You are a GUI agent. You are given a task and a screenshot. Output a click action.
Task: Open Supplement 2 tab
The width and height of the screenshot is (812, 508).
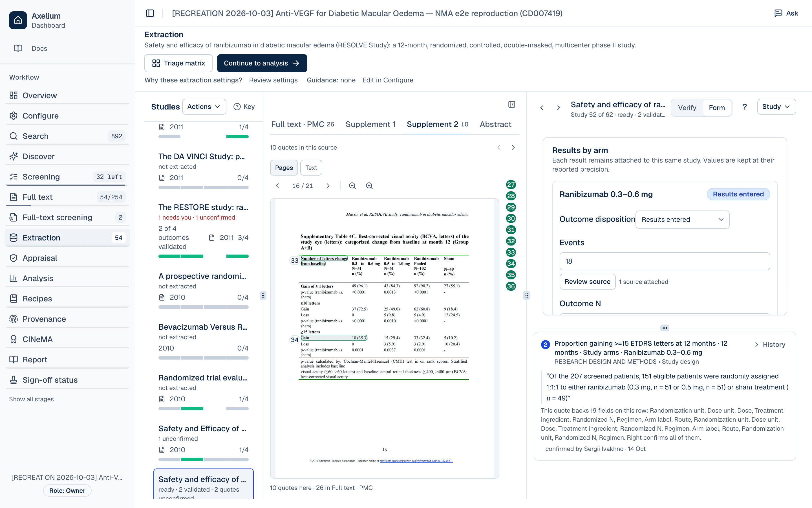437,124
